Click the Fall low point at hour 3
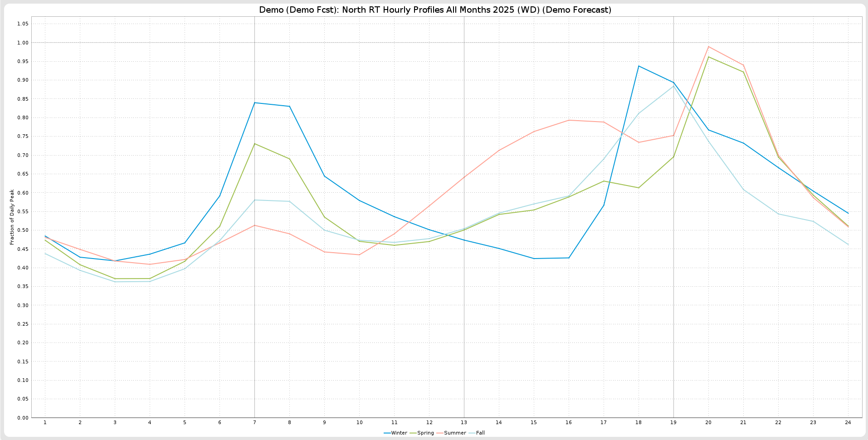This screenshot has height=440, width=868. pyautogui.click(x=115, y=282)
